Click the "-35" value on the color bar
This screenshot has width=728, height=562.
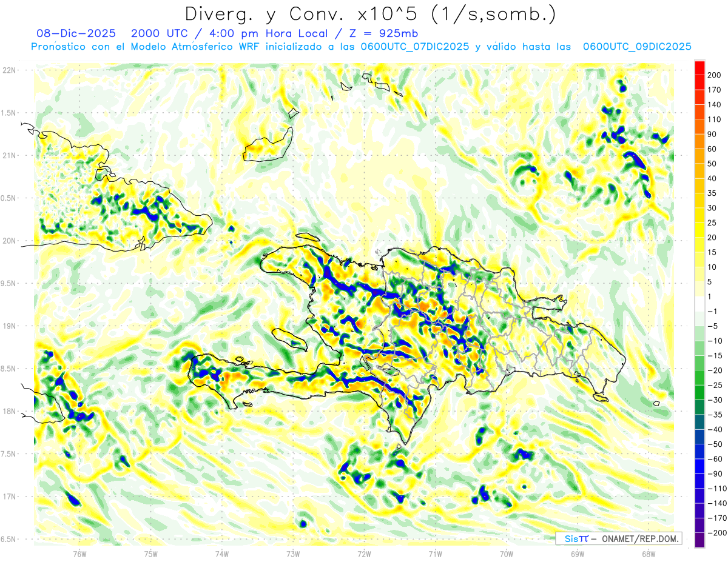pos(715,415)
